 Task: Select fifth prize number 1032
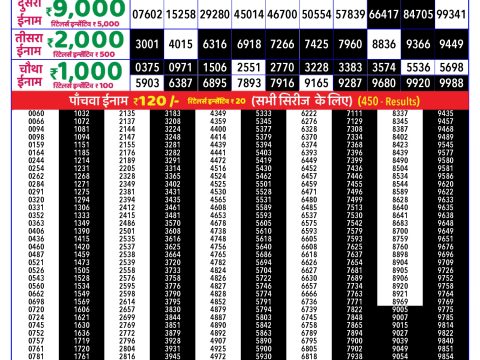tap(82, 113)
